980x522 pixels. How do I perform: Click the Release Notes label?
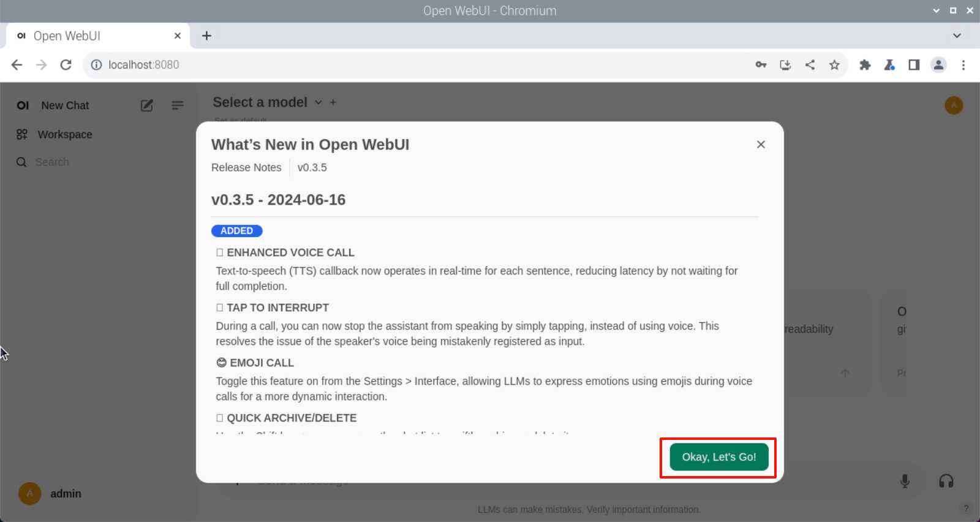pos(246,167)
